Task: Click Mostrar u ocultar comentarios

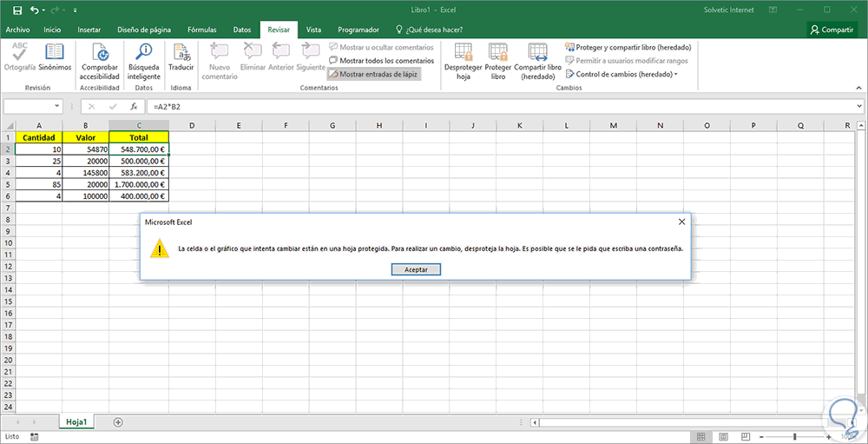Action: click(381, 47)
